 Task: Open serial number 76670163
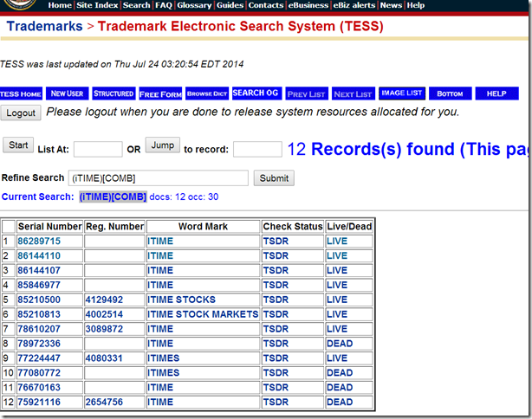pos(39,387)
